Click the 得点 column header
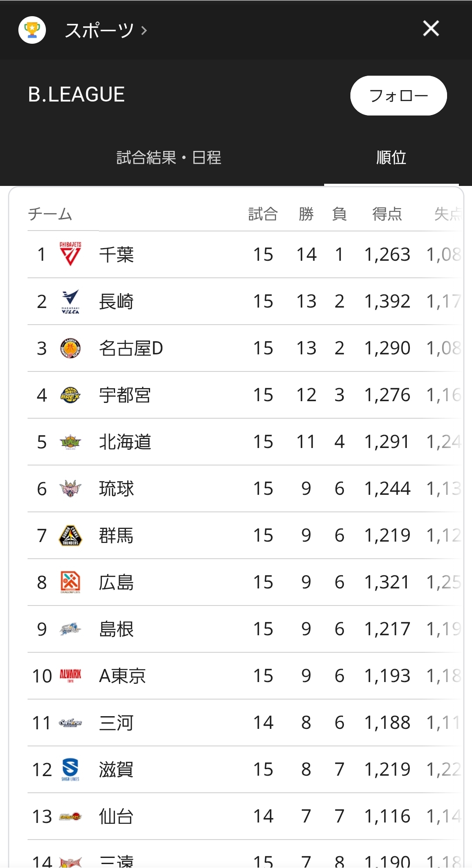Viewport: 472px width, 868px height. point(387,214)
